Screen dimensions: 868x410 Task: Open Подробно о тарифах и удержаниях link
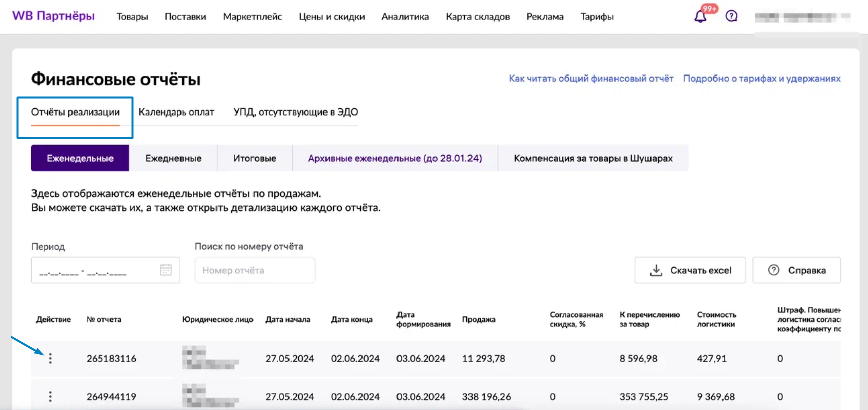(x=762, y=79)
